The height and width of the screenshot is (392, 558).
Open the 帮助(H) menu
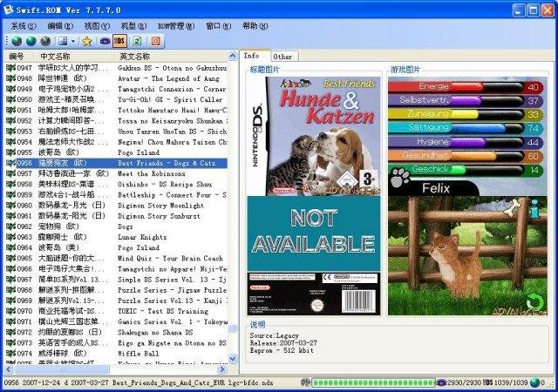tap(255, 26)
